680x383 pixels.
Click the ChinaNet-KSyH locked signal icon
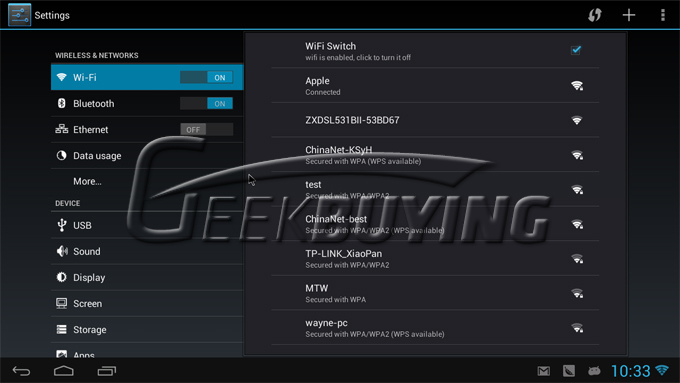[x=577, y=155]
